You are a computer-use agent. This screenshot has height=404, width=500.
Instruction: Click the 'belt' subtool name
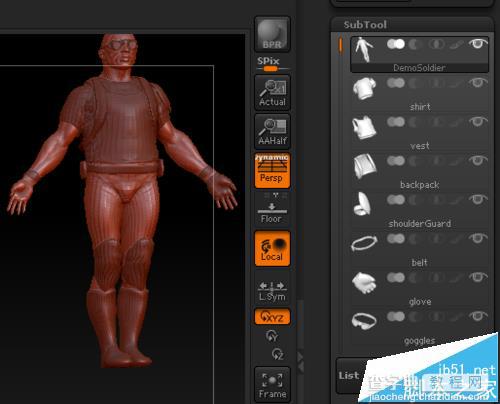coord(419,262)
